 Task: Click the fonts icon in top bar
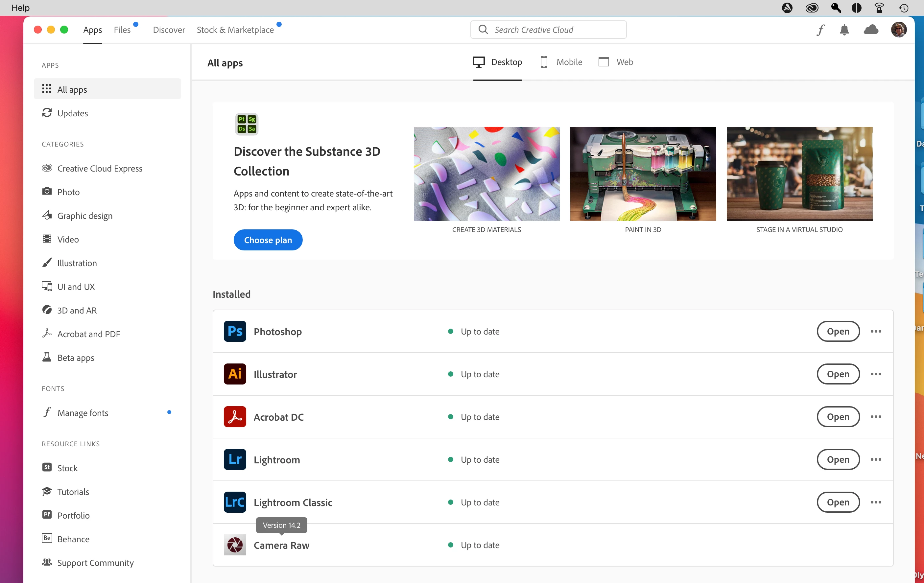[x=820, y=30]
